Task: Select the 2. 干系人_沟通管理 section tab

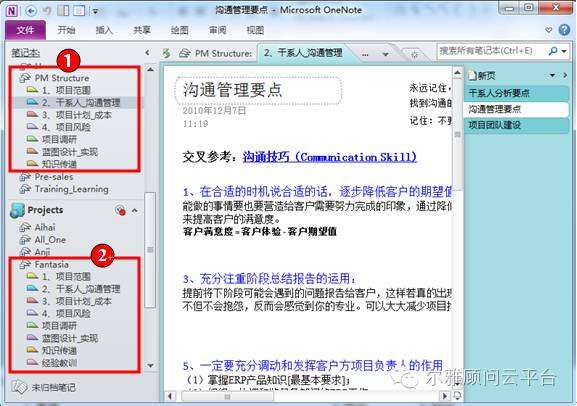Action: [x=302, y=53]
